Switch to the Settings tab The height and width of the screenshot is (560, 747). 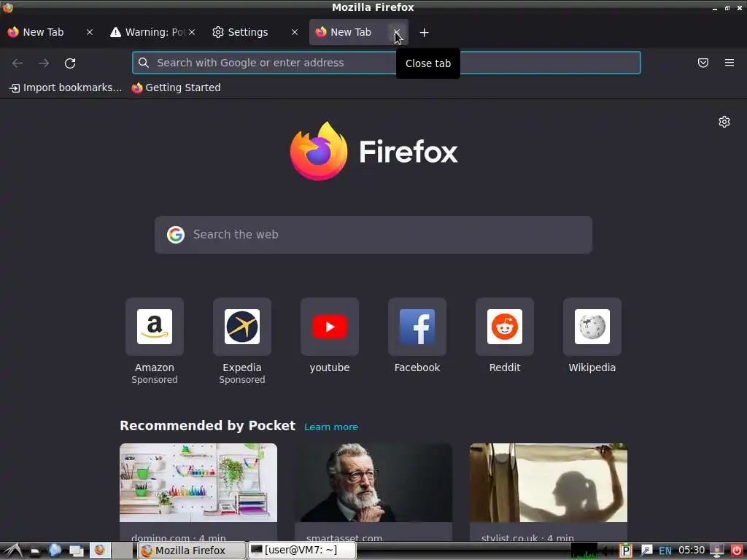point(248,32)
